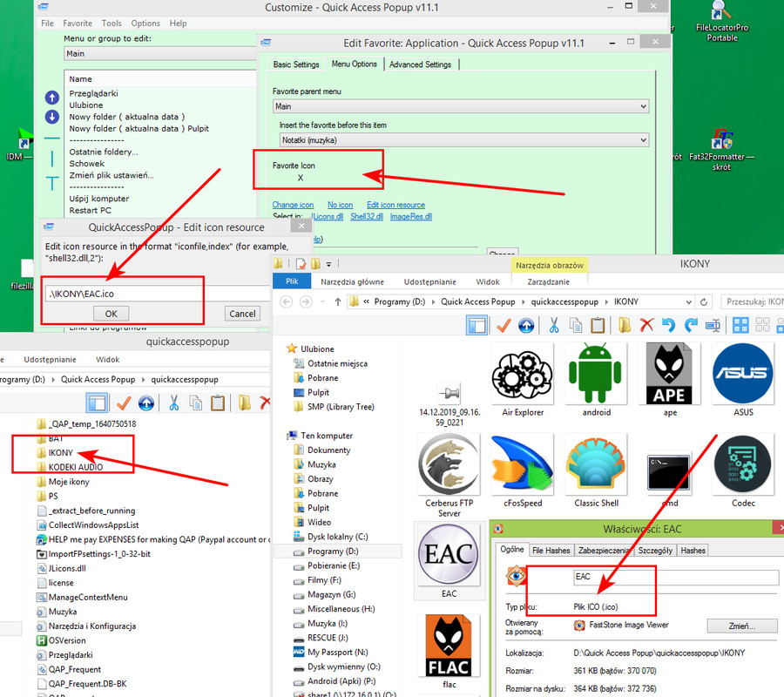The height and width of the screenshot is (697, 784).
Task: Click Shell32.dll link
Action: click(x=367, y=216)
